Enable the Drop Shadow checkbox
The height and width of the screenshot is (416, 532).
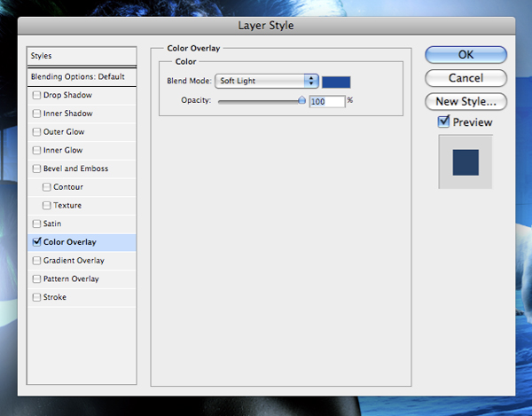(x=36, y=95)
